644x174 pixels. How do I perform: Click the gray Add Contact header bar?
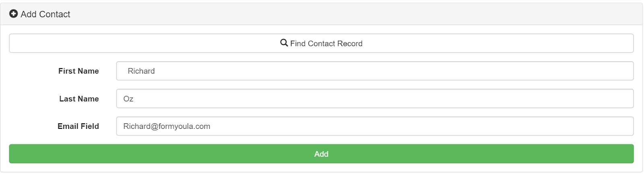click(321, 14)
